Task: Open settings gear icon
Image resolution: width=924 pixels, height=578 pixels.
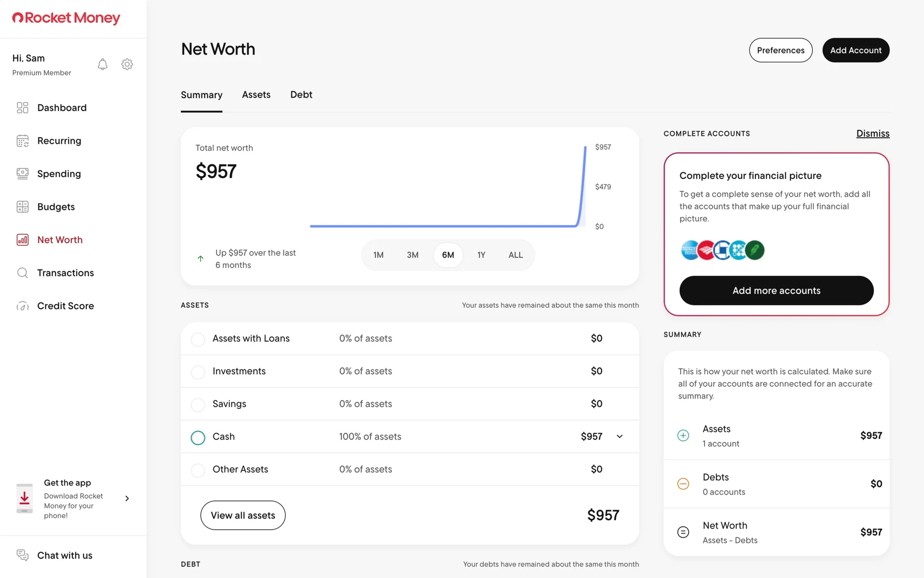Action: tap(127, 64)
